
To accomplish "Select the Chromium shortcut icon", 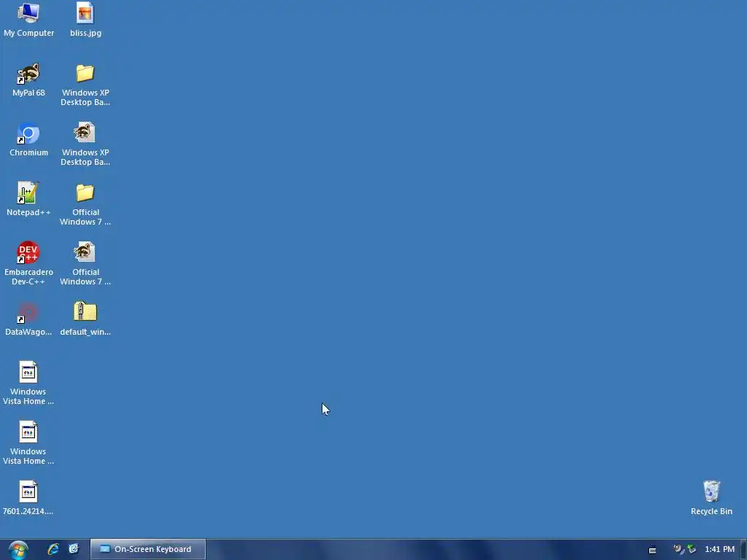I will [x=28, y=139].
